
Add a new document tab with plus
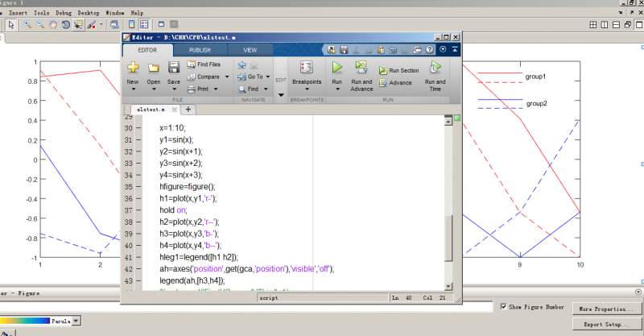(x=188, y=110)
